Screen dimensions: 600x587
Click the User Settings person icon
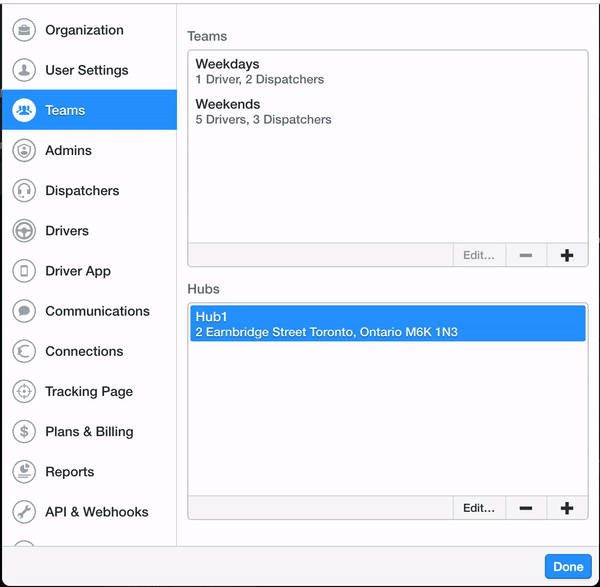[24, 70]
